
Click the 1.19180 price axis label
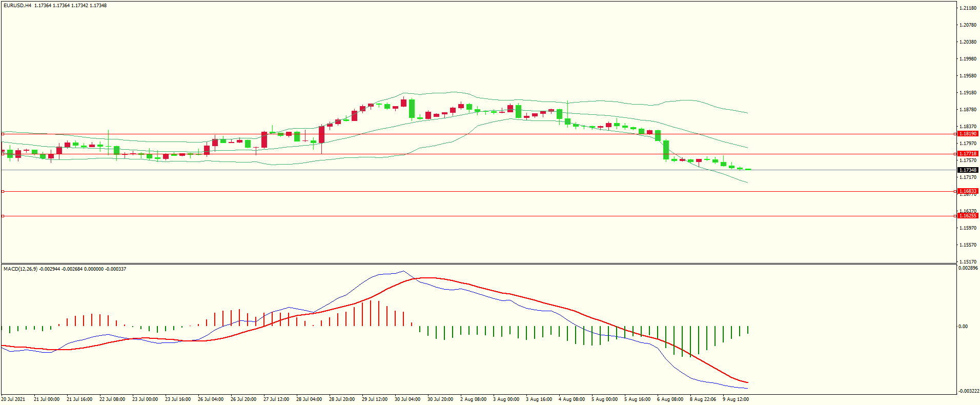tap(968, 93)
